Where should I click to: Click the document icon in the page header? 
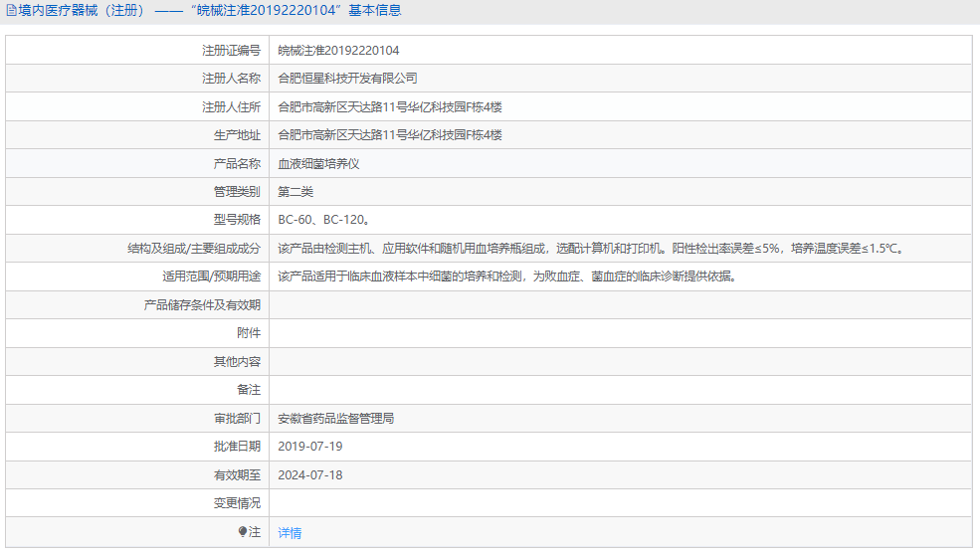tap(11, 11)
